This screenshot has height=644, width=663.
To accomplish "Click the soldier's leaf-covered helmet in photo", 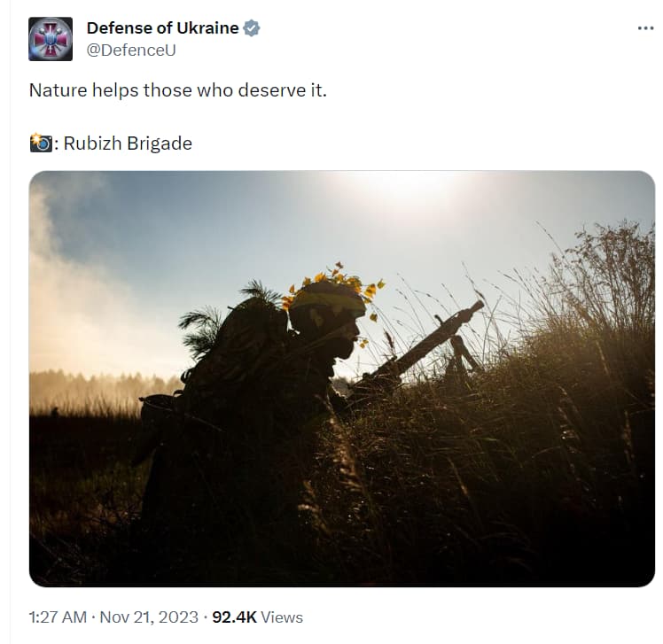I will tap(329, 295).
